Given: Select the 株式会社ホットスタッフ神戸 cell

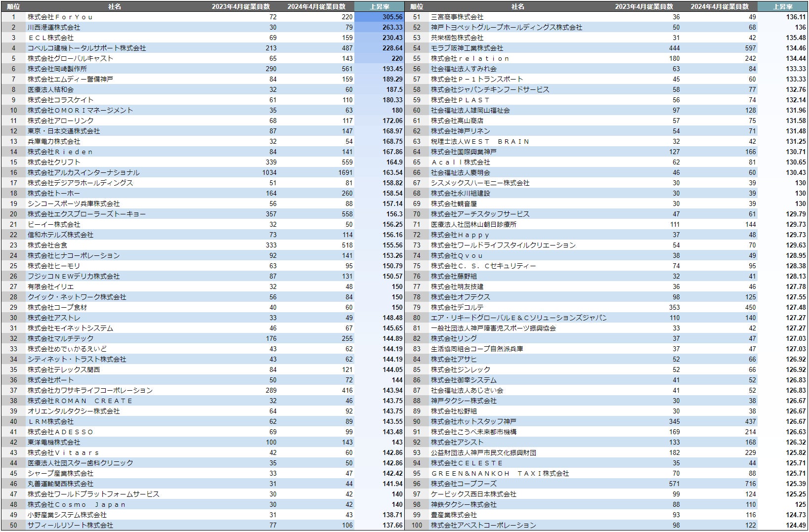Looking at the screenshot, I should point(474,421).
